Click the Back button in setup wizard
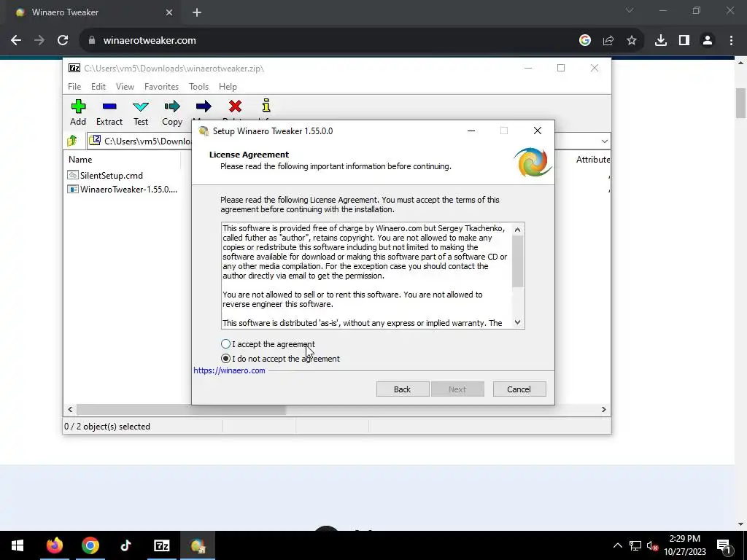The height and width of the screenshot is (560, 747). (x=403, y=389)
